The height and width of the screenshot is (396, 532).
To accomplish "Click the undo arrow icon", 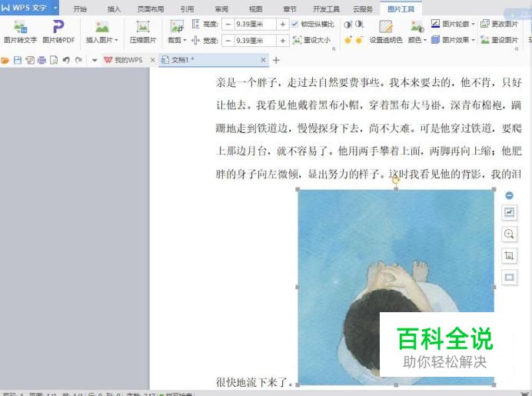I will [66, 61].
